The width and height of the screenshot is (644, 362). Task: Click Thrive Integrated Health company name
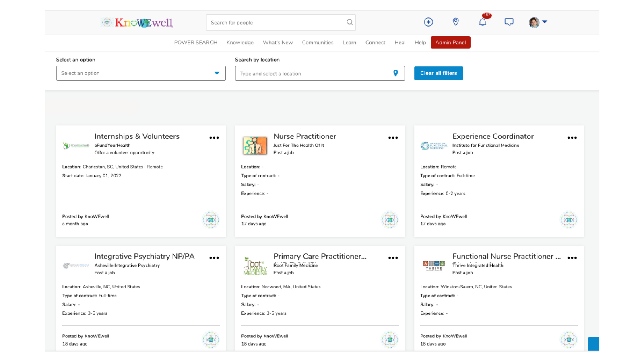click(x=478, y=265)
